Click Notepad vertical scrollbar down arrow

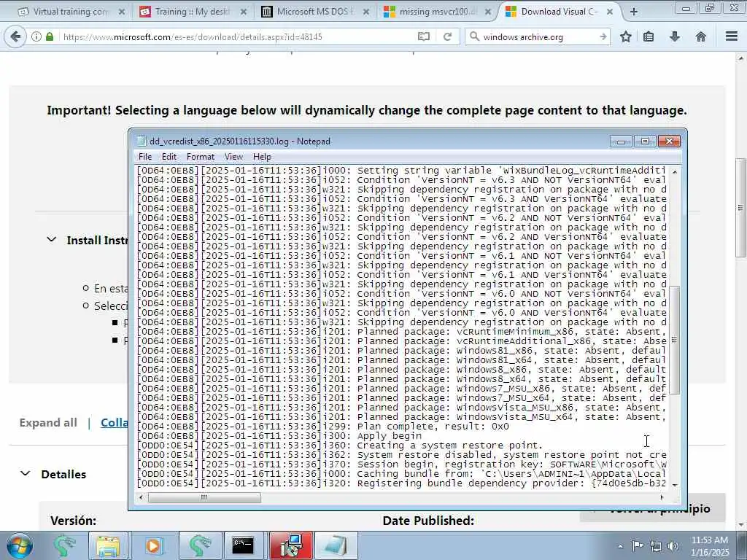(x=675, y=484)
